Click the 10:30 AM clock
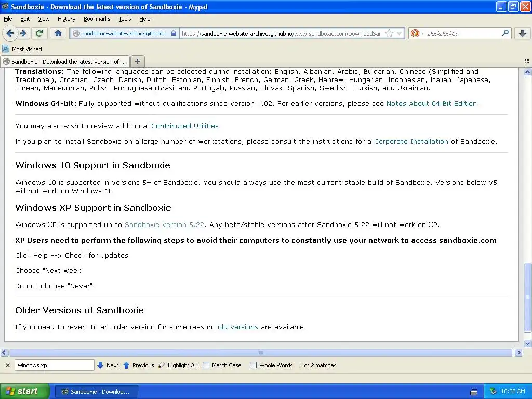 [513, 391]
